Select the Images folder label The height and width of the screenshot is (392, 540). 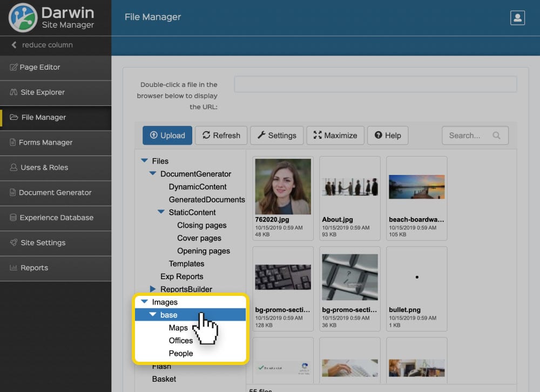[165, 302]
